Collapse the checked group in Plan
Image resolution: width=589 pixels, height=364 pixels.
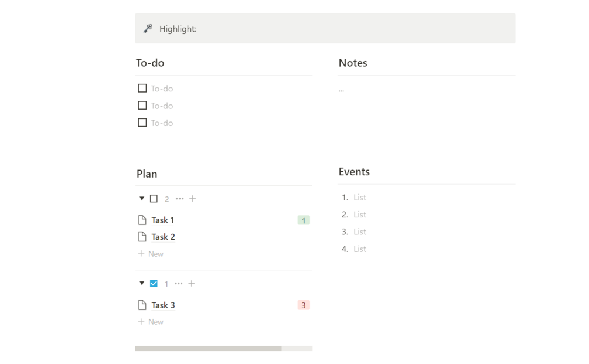point(142,284)
